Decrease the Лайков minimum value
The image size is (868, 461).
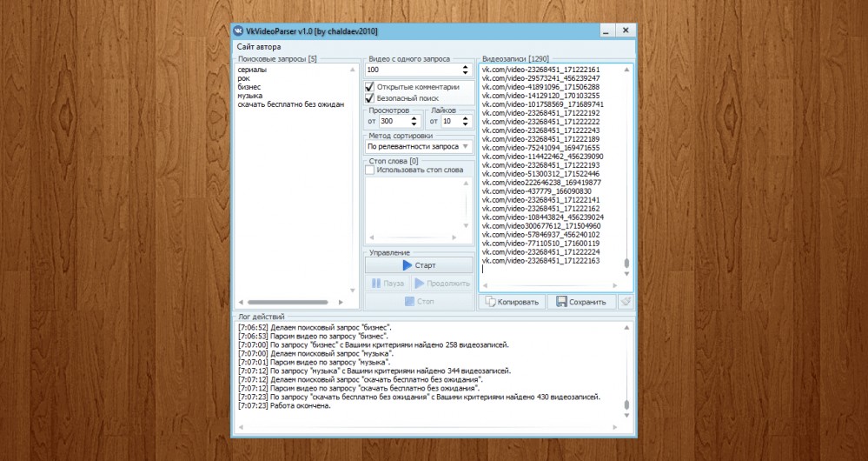(465, 124)
